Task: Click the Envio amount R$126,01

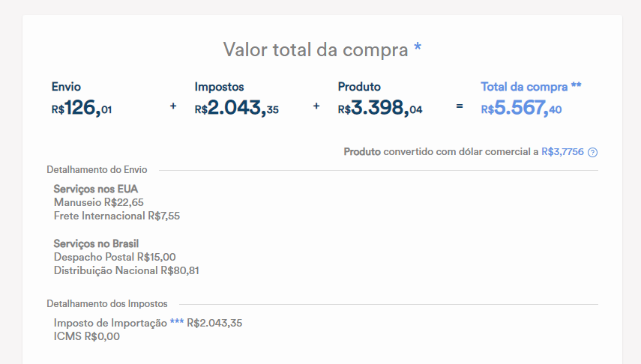Action: click(82, 109)
